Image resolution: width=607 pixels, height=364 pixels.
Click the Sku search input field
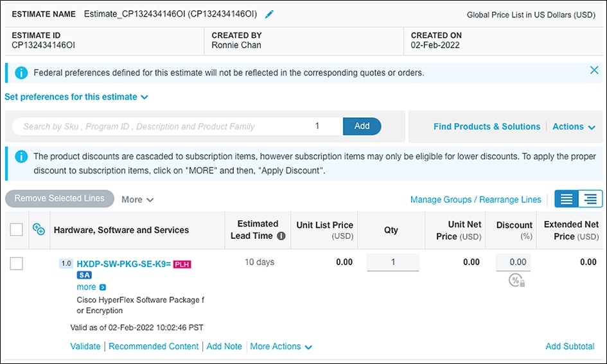(x=161, y=126)
